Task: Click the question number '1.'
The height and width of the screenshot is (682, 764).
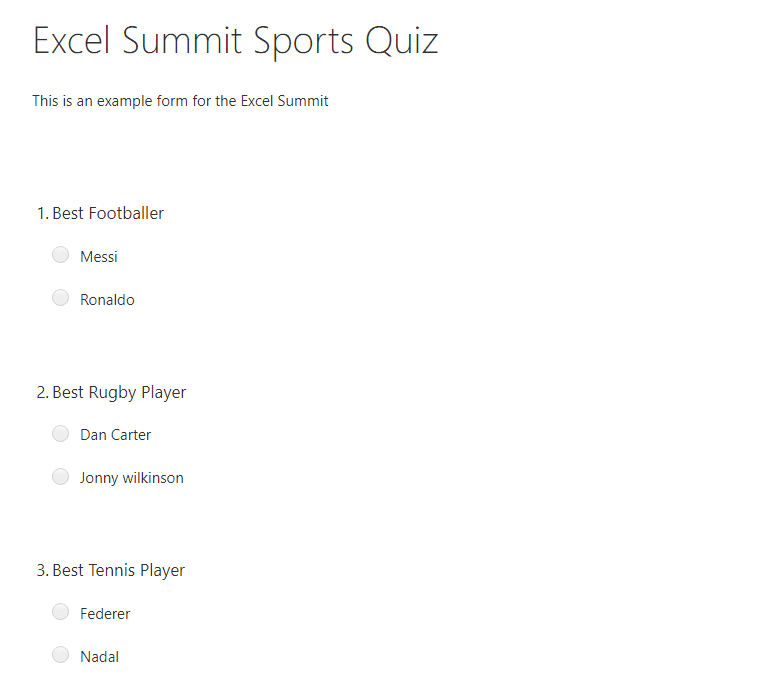Action: coord(42,213)
